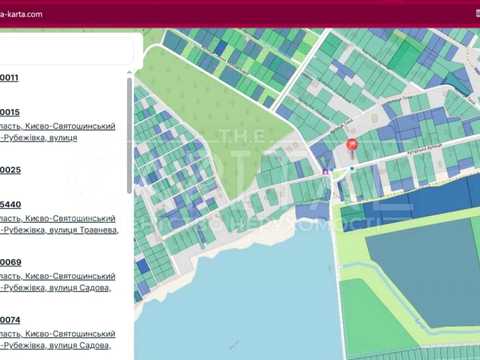Open the parcel entry ending in 0011
This screenshot has height=360, width=480.
(9, 78)
